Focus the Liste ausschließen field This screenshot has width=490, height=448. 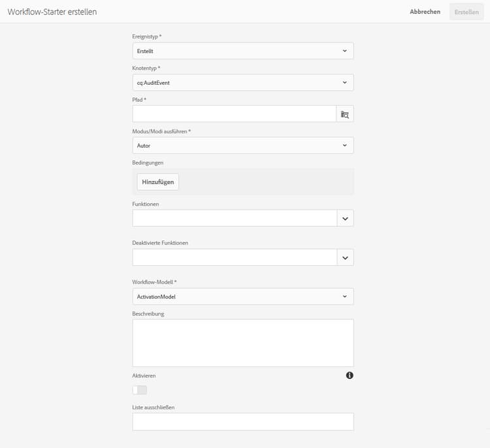[x=243, y=422]
